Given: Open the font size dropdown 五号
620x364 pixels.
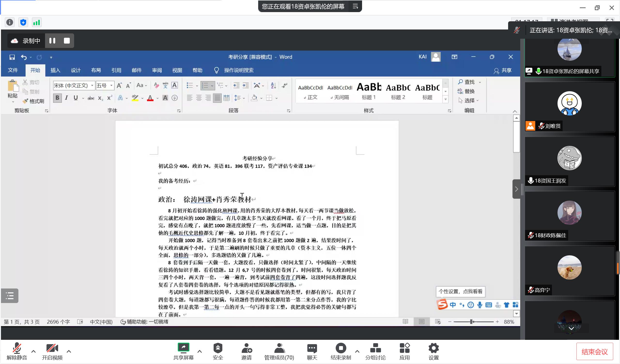Looking at the screenshot, I should (x=111, y=85).
